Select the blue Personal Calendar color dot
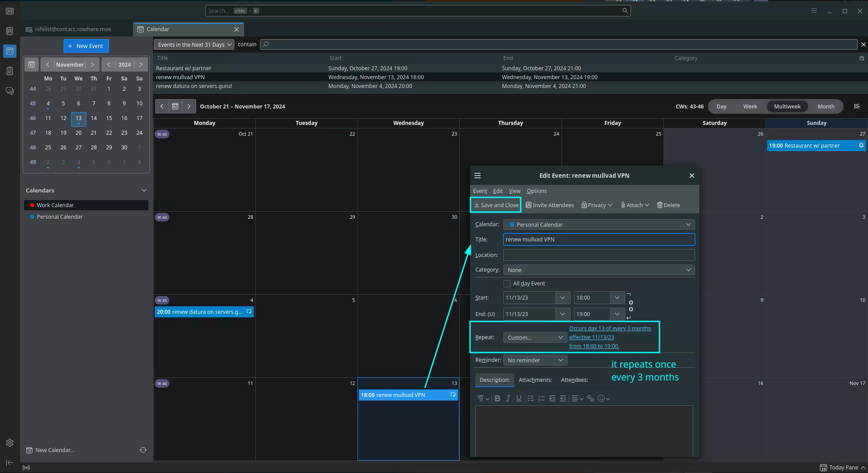 point(32,216)
